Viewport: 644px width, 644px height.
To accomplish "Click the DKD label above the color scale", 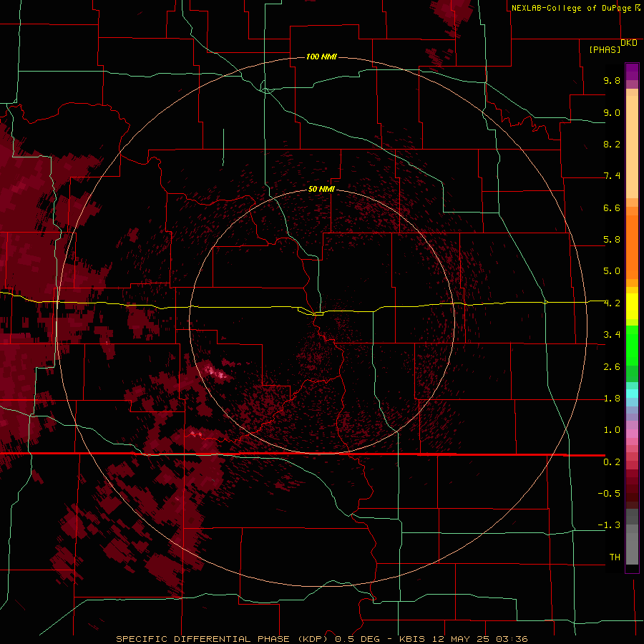I will (x=629, y=43).
